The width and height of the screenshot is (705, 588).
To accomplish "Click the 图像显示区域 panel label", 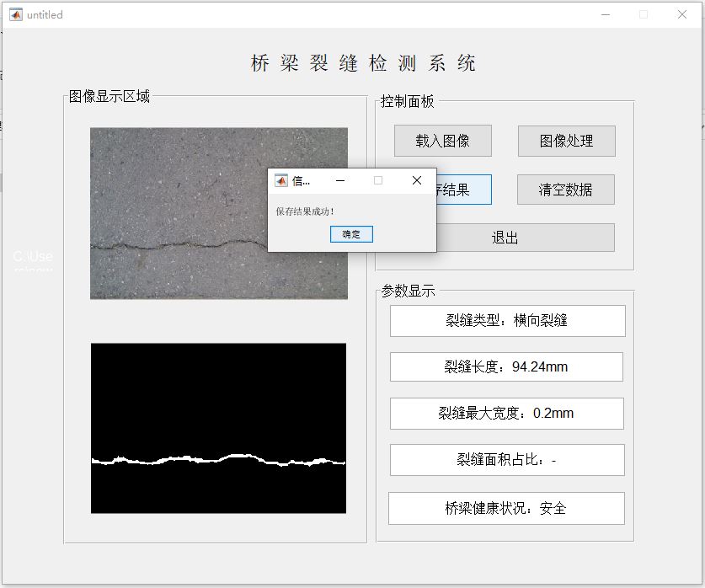I will (109, 96).
